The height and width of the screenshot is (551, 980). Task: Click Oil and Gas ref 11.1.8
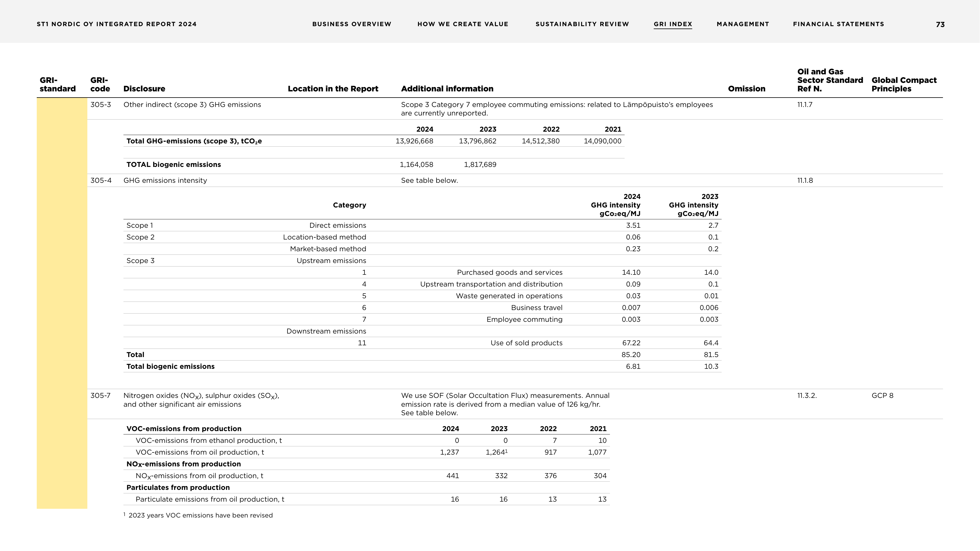click(805, 180)
